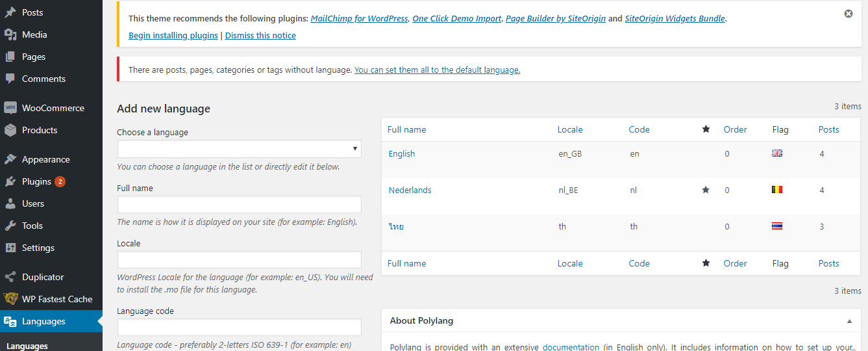Click the Begin installing plugins link
Screen dimensions: 868x351
coord(173,36)
